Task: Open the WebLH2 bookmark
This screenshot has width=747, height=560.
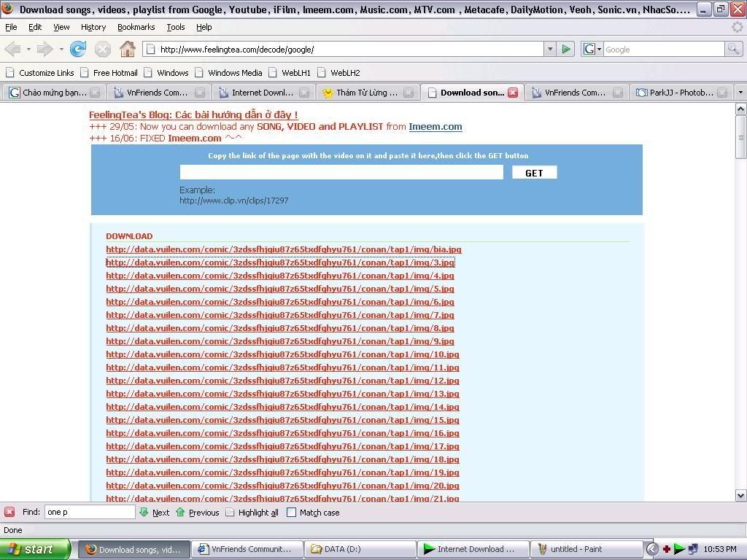Action: pyautogui.click(x=338, y=73)
